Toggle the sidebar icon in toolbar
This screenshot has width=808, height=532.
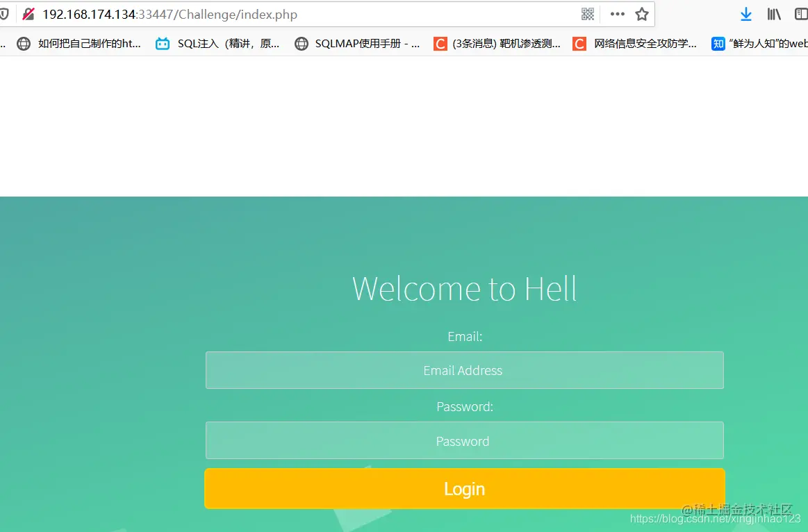click(x=801, y=14)
